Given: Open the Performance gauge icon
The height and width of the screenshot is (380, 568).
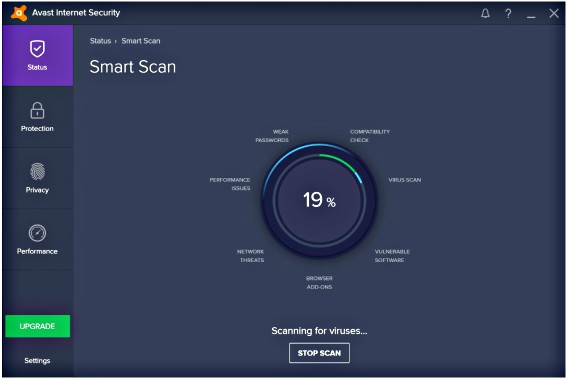Looking at the screenshot, I should (37, 233).
